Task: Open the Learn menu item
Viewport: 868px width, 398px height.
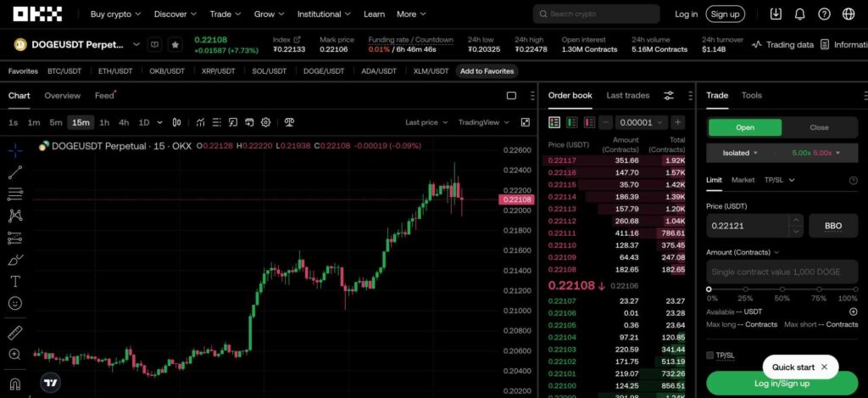Action: pos(374,14)
